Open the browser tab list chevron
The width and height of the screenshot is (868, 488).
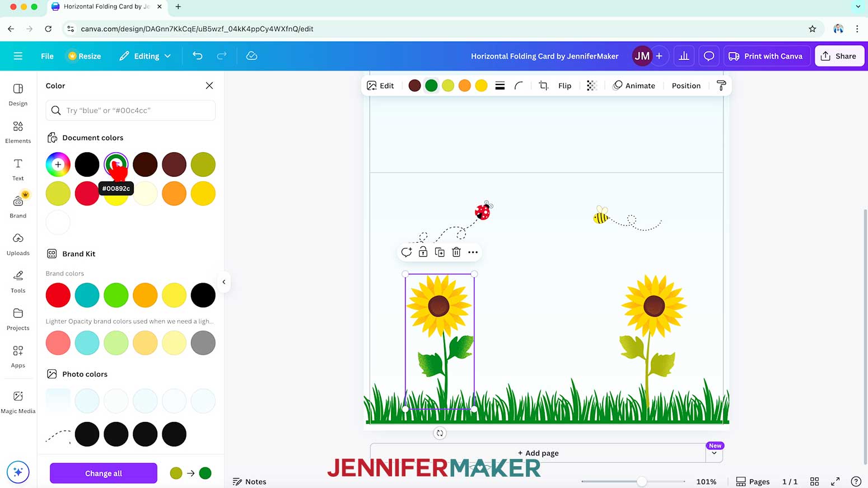point(858,7)
